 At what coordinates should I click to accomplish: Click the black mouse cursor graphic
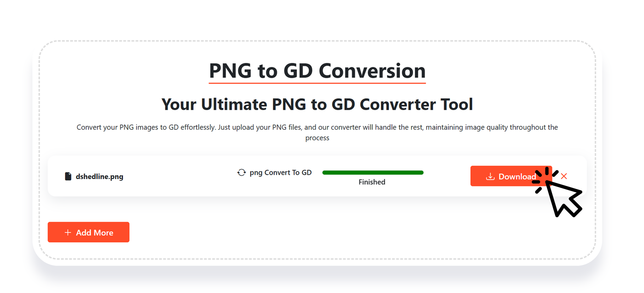click(563, 198)
